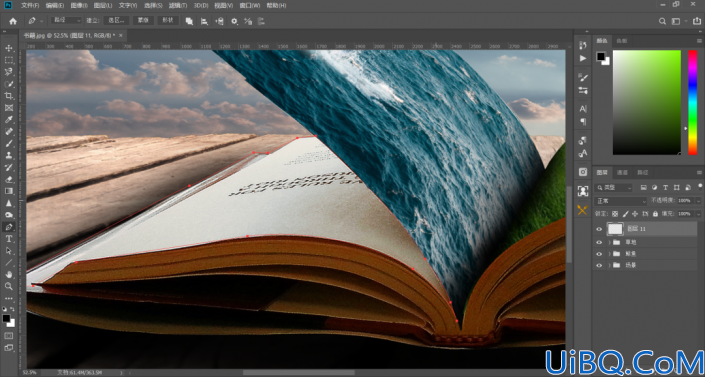The image size is (705, 377).
Task: Click the vertical hue spectrum slider
Action: (x=692, y=102)
